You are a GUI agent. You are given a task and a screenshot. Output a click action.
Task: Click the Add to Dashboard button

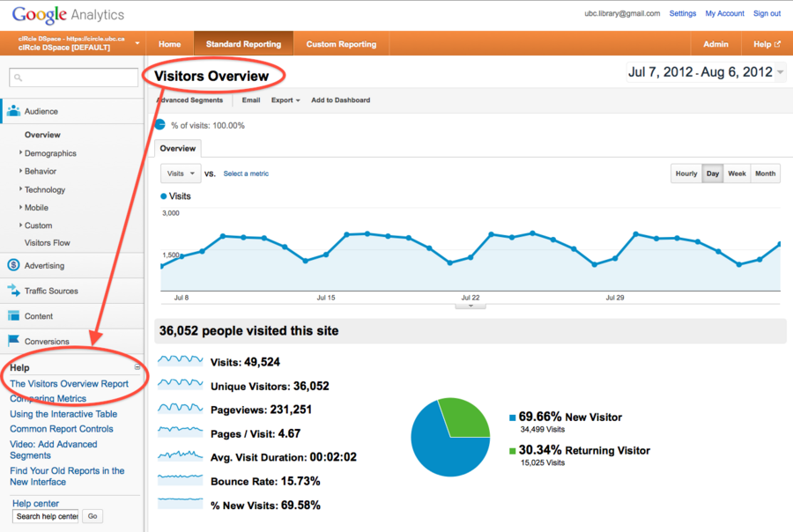click(x=340, y=100)
